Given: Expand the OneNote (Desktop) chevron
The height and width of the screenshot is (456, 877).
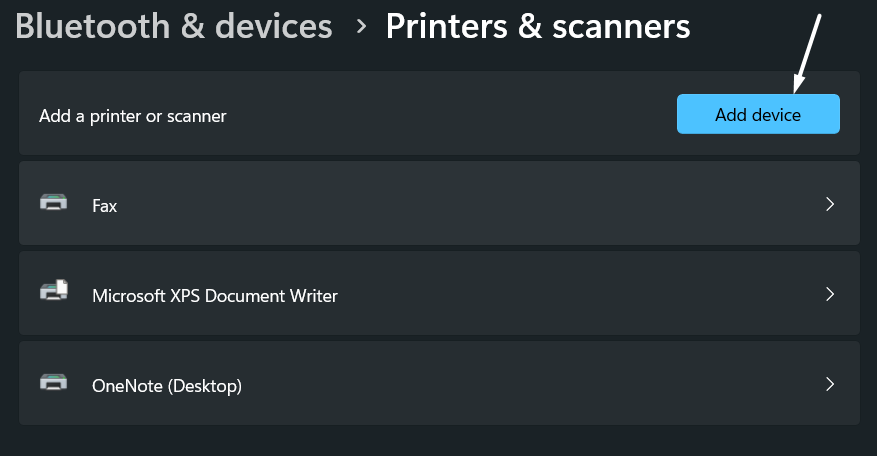Looking at the screenshot, I should click(829, 383).
